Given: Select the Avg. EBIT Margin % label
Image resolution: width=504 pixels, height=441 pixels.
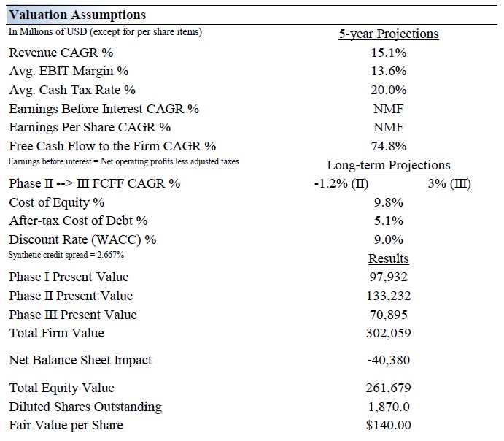Looking at the screenshot, I should coord(69,72).
